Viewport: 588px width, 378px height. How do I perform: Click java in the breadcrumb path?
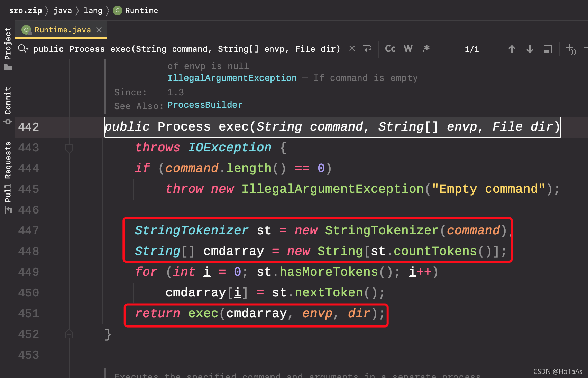click(63, 10)
